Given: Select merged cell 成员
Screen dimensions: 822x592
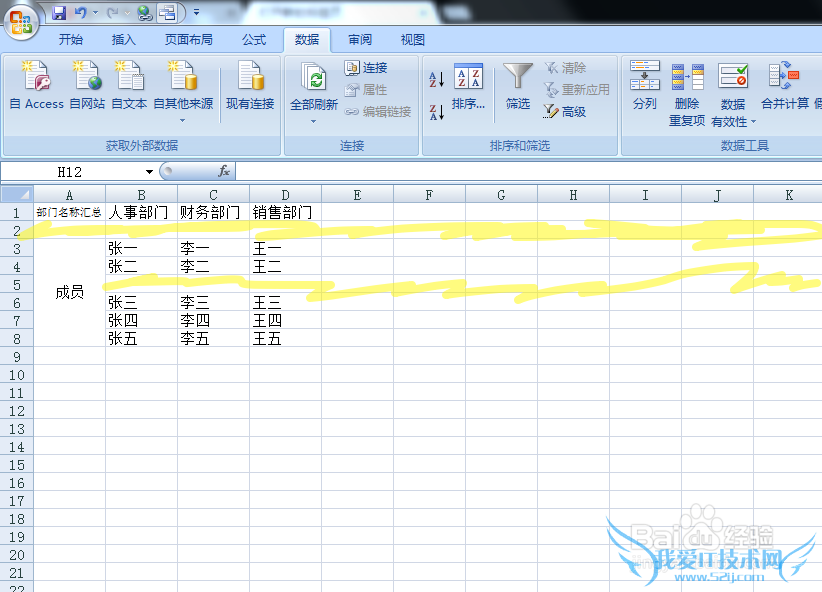Looking at the screenshot, I should [69, 293].
